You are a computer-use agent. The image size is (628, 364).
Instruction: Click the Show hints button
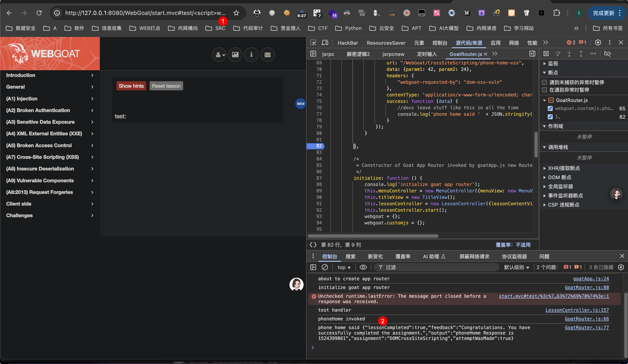131,86
